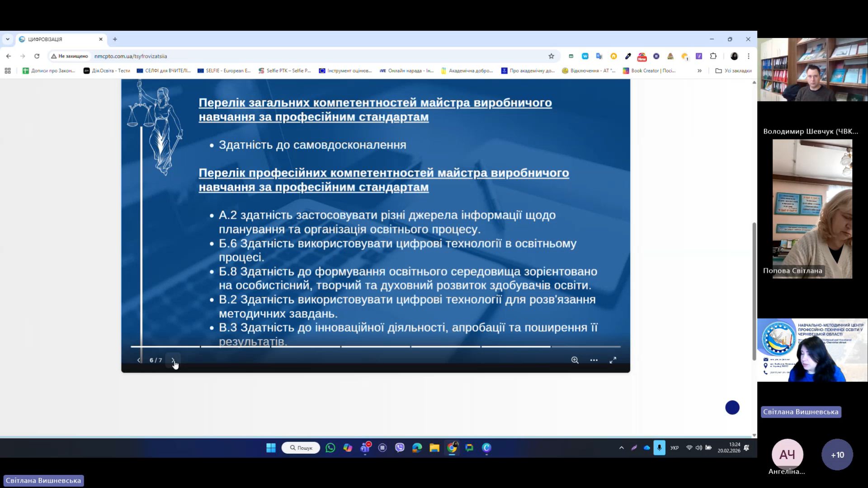Screen dimensions: 868x488
Task: Open the Viber app from the taskbar
Action: pos(400,448)
